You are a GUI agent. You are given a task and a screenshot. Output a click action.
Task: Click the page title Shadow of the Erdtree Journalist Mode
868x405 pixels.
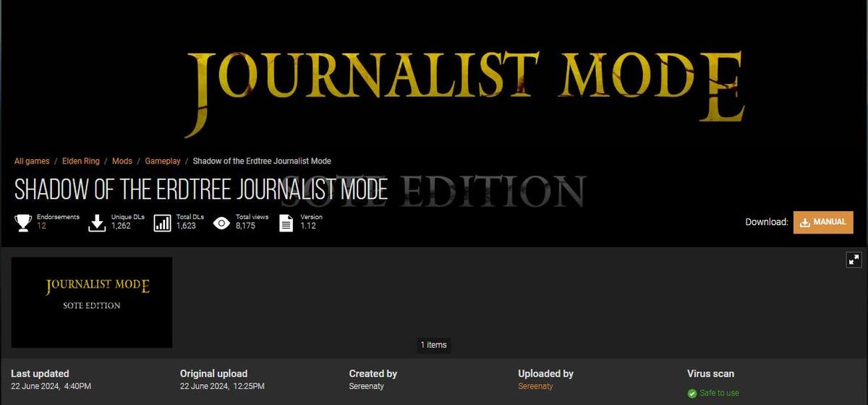coord(201,189)
